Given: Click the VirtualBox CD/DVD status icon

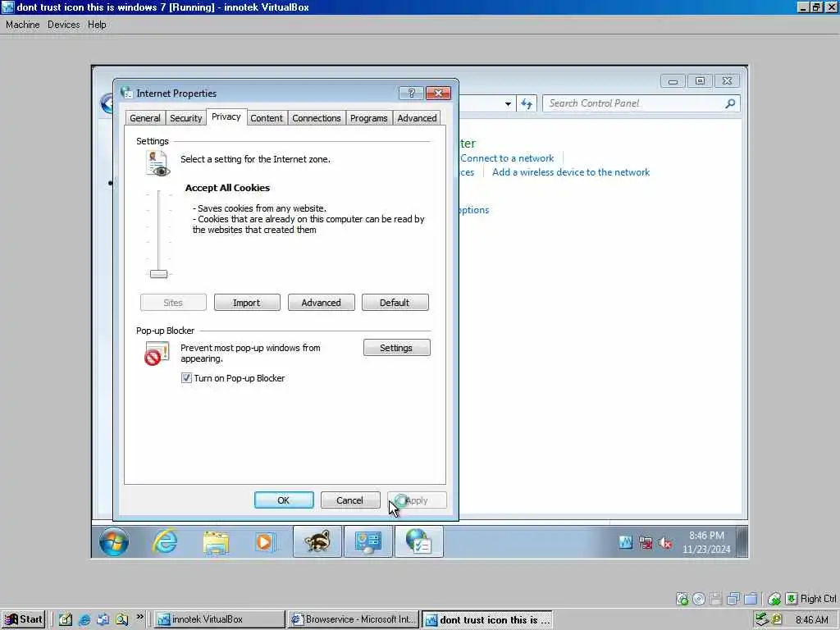Looking at the screenshot, I should point(699,599).
